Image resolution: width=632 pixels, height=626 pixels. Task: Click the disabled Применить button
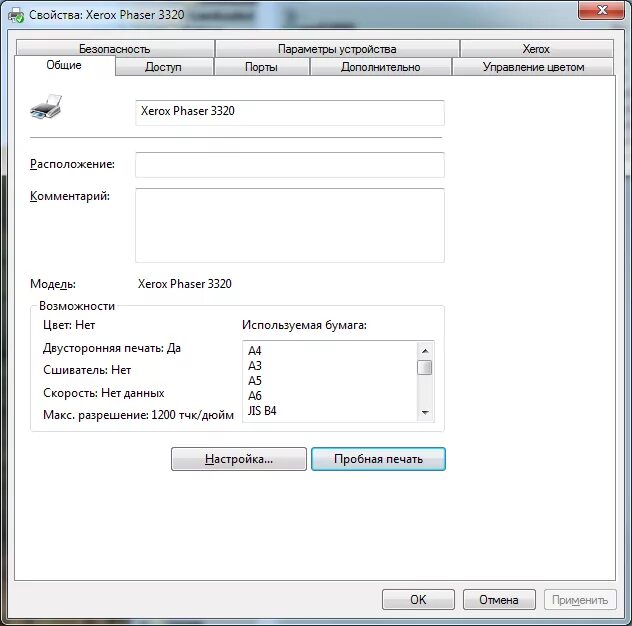(x=580, y=599)
